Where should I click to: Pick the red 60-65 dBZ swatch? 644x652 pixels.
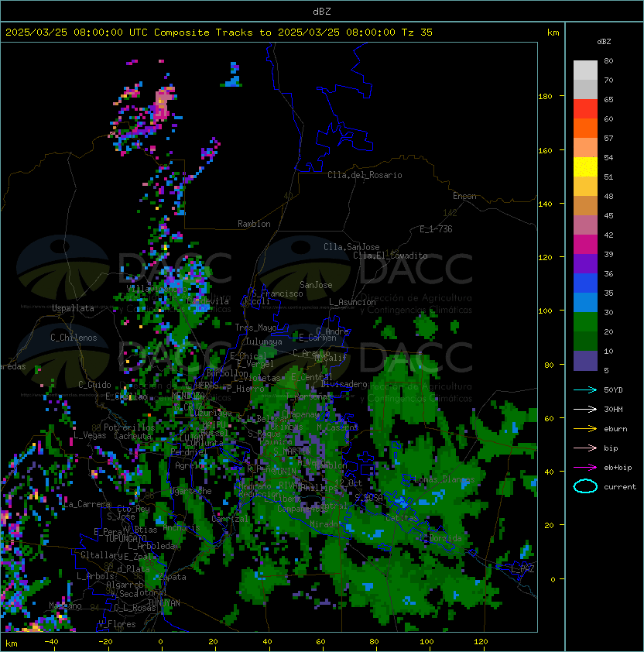[585, 109]
